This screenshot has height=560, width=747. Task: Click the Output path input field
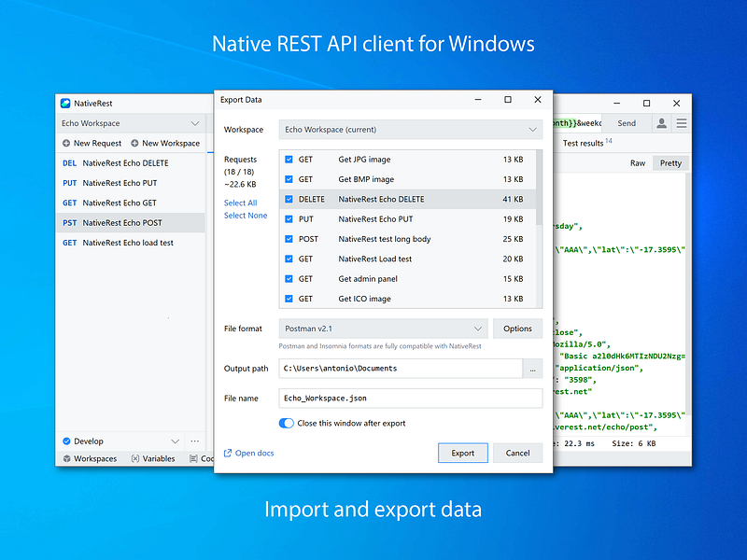tap(401, 369)
